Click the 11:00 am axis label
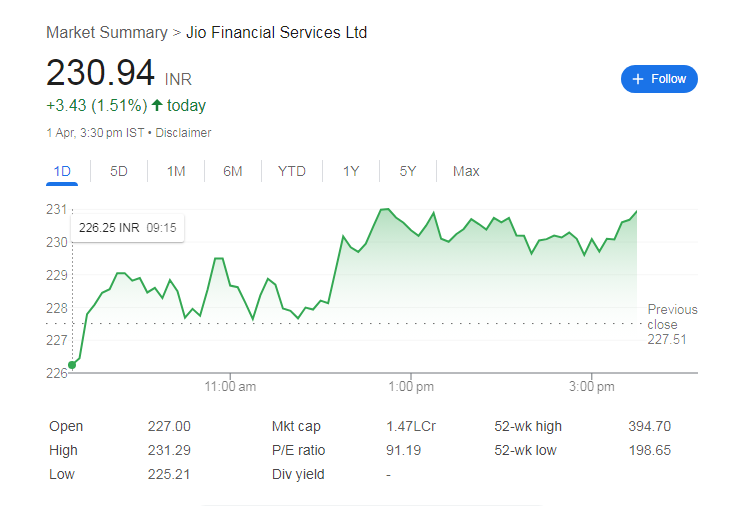 click(x=231, y=386)
